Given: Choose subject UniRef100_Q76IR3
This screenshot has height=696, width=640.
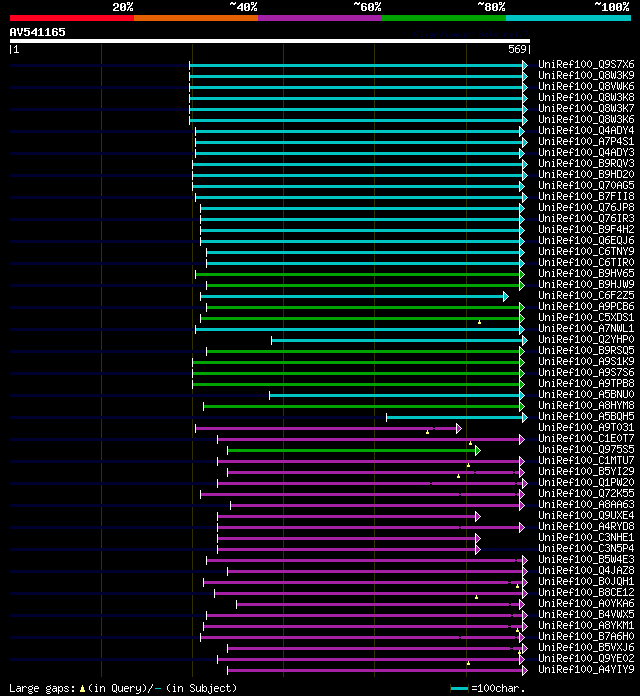Looking at the screenshot, I should click(586, 218).
